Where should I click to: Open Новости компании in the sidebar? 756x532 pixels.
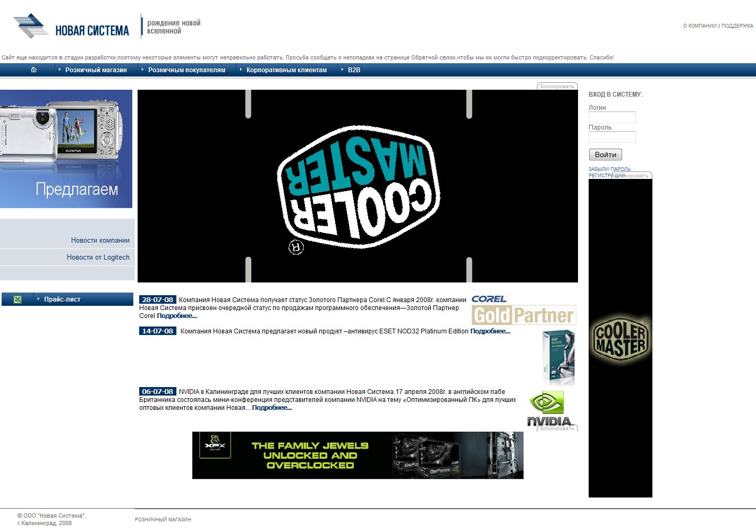[100, 241]
